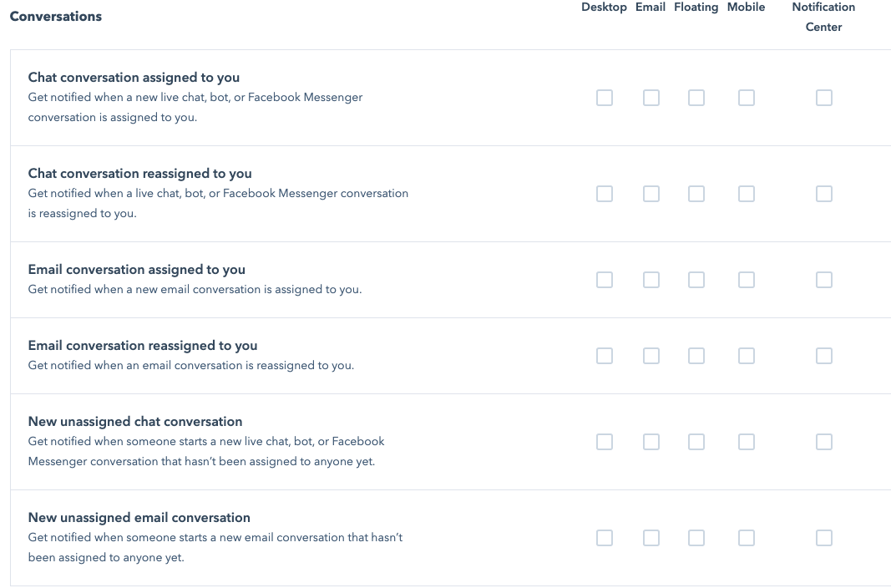Check Mobile box for new unassigned email conversation
891x588 pixels.
point(746,538)
